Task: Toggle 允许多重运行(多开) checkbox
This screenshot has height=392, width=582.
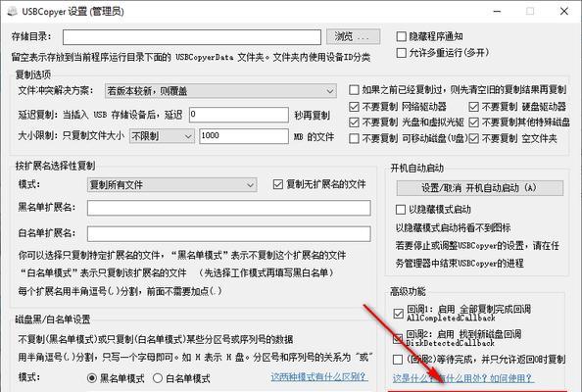Action: pyautogui.click(x=402, y=53)
